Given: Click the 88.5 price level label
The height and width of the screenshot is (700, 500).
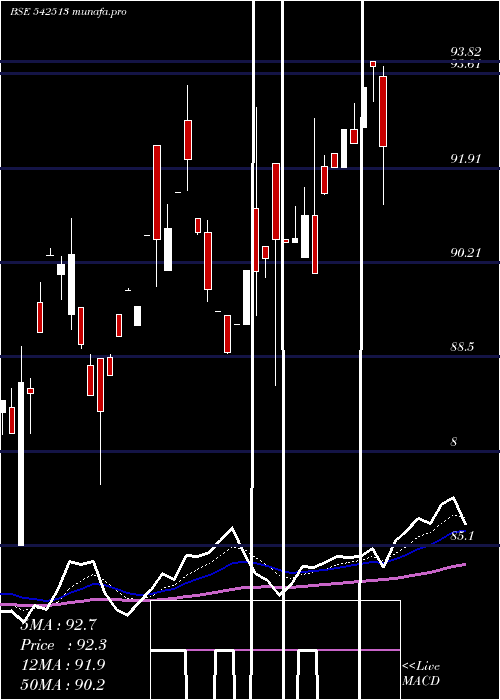Looking at the screenshot, I should click(x=462, y=347).
